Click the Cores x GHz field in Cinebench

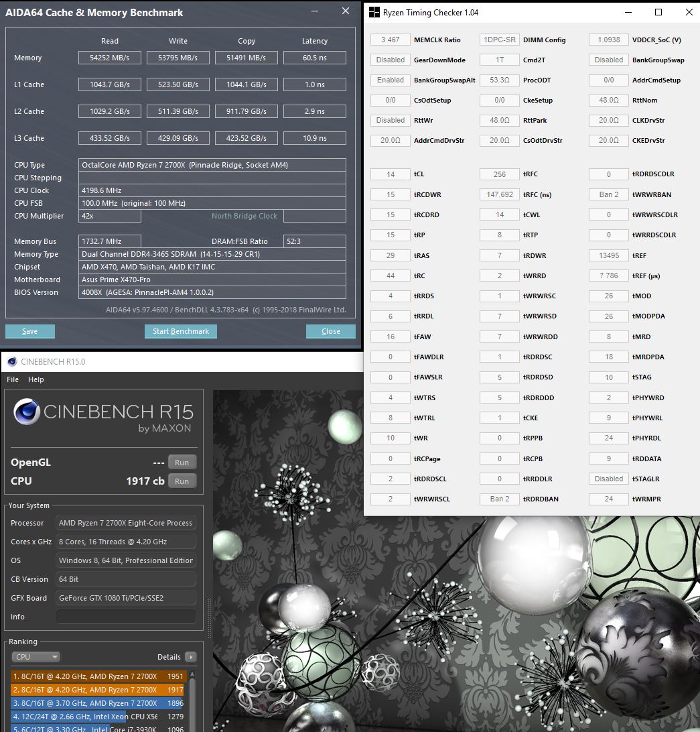[x=125, y=542]
